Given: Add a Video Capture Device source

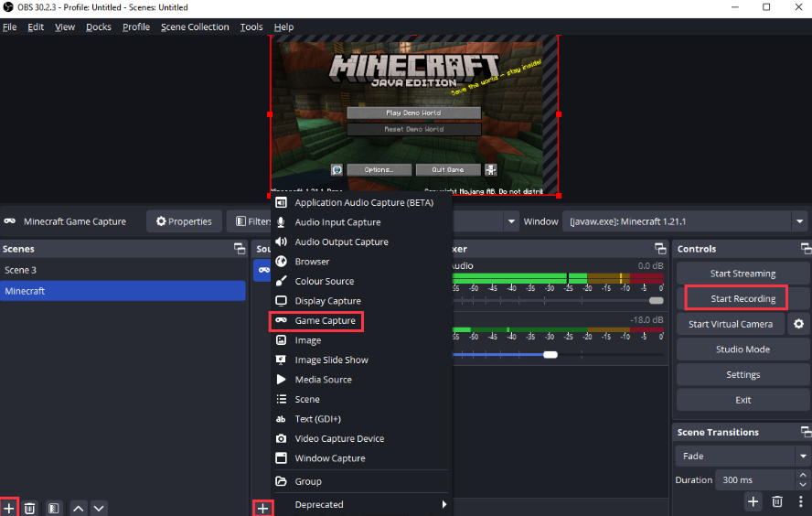Looking at the screenshot, I should (361, 439).
